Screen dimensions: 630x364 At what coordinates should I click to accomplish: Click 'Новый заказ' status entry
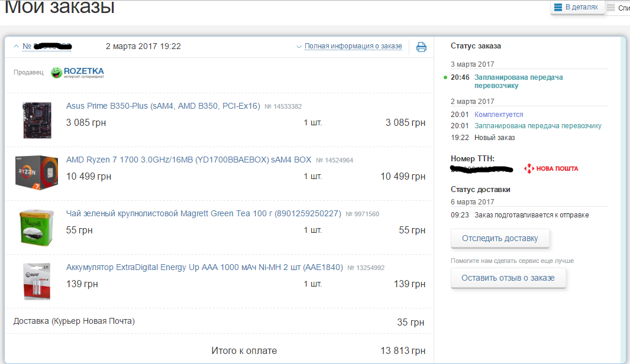coord(495,138)
